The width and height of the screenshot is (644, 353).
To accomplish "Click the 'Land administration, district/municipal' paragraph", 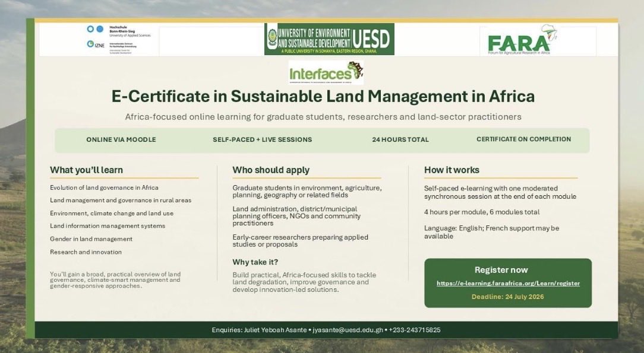I will click(296, 216).
